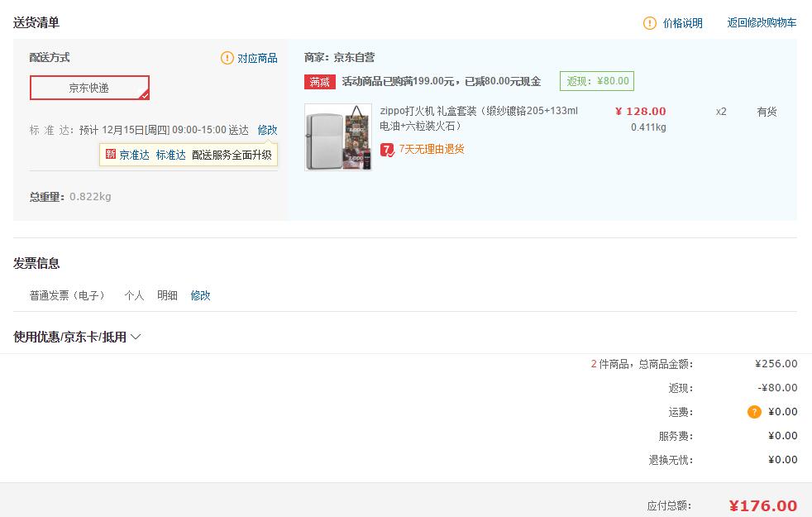Click the 7天无理由退货 badge icon
The height and width of the screenshot is (517, 812).
[x=387, y=150]
